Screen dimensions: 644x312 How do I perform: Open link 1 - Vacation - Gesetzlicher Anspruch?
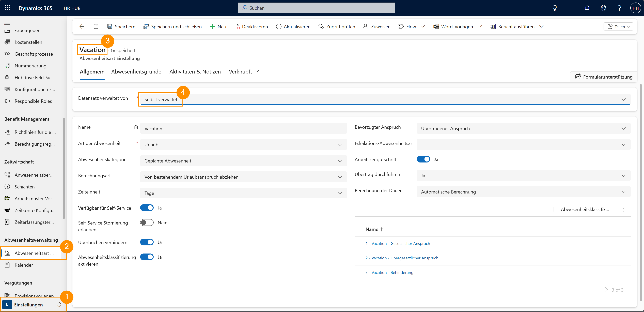[398, 243]
